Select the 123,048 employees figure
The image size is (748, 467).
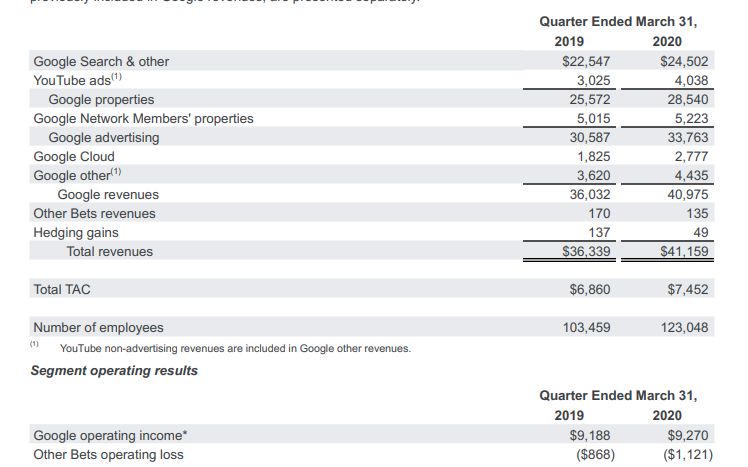pos(684,327)
